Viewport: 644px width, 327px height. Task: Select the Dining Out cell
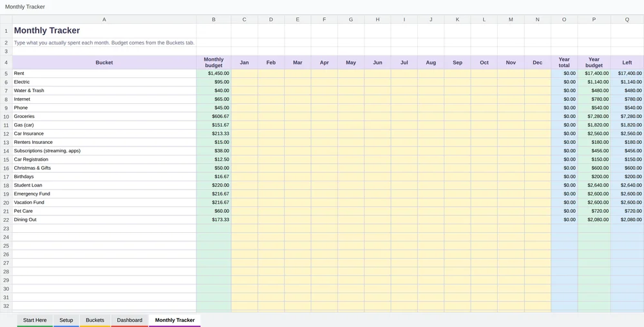(104, 220)
